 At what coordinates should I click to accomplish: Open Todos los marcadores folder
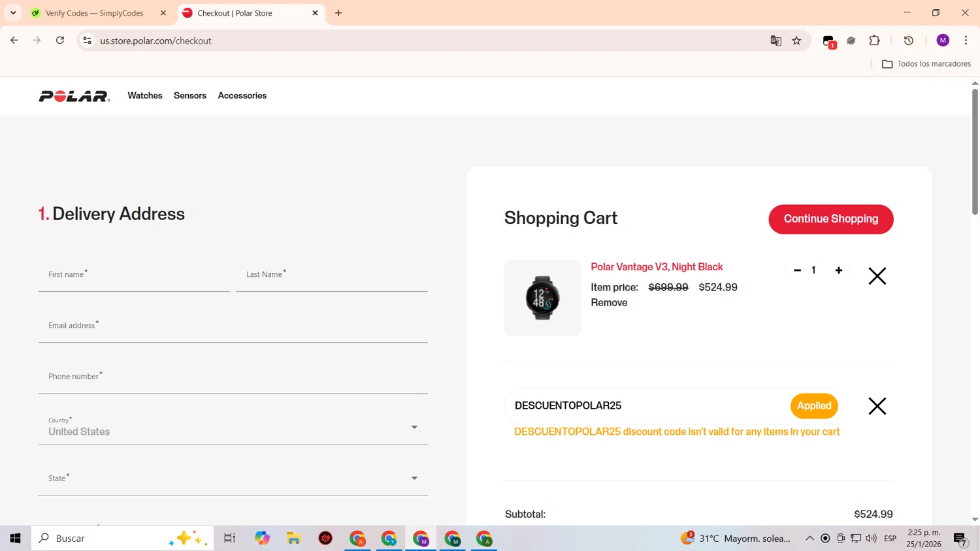[926, 64]
